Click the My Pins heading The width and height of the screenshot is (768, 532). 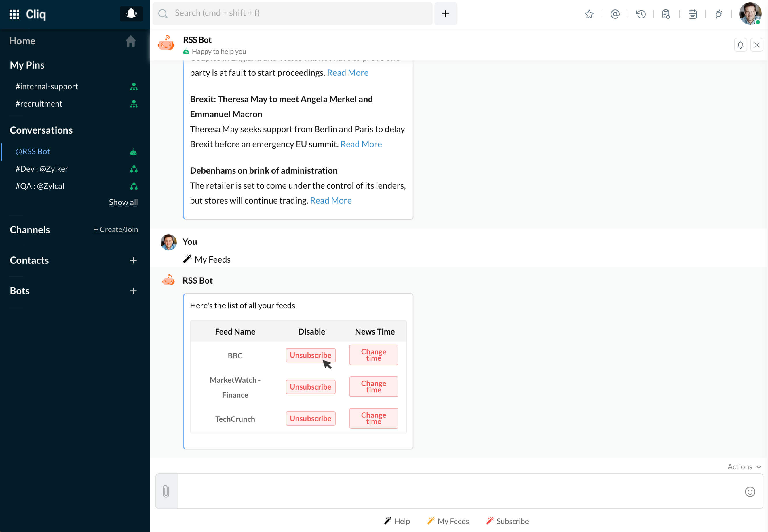point(27,65)
